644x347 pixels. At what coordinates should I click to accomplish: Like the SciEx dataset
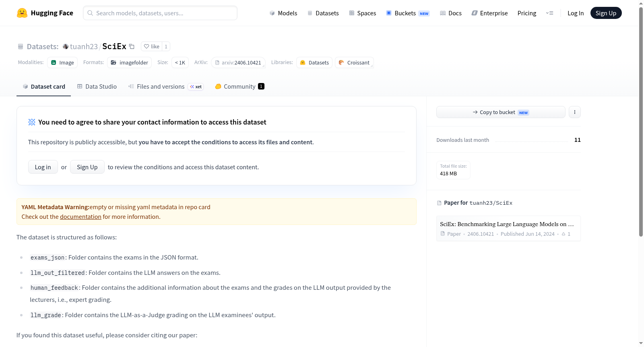point(152,46)
